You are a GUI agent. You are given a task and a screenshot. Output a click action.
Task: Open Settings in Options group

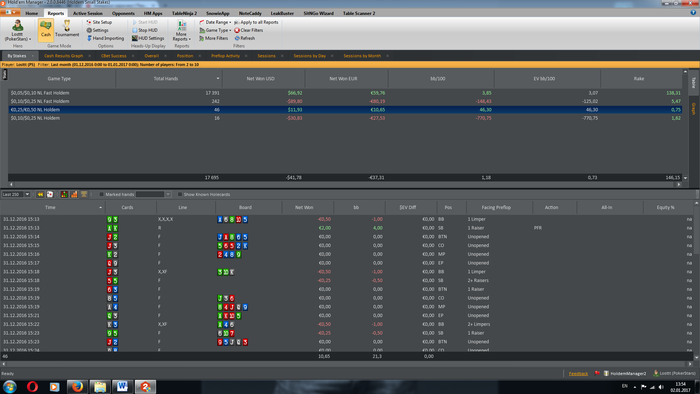coord(97,30)
